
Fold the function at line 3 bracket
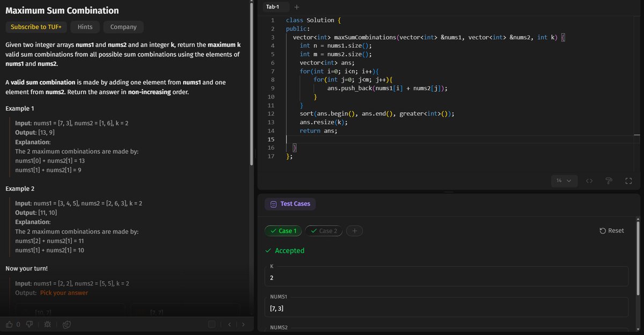(x=563, y=37)
